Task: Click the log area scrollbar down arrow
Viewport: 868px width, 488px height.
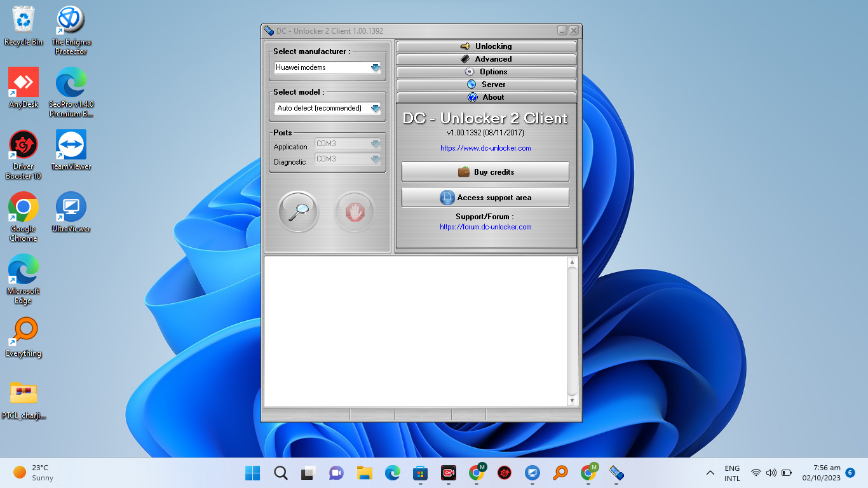Action: (x=572, y=401)
